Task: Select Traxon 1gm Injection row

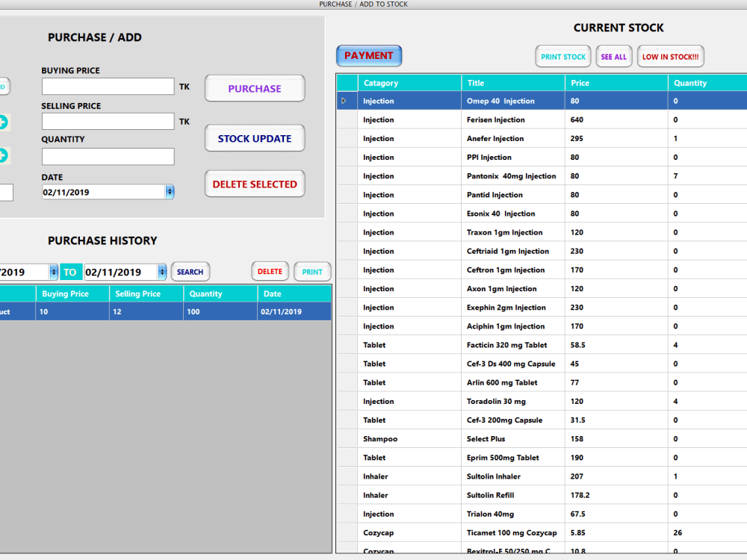Action: pos(542,232)
